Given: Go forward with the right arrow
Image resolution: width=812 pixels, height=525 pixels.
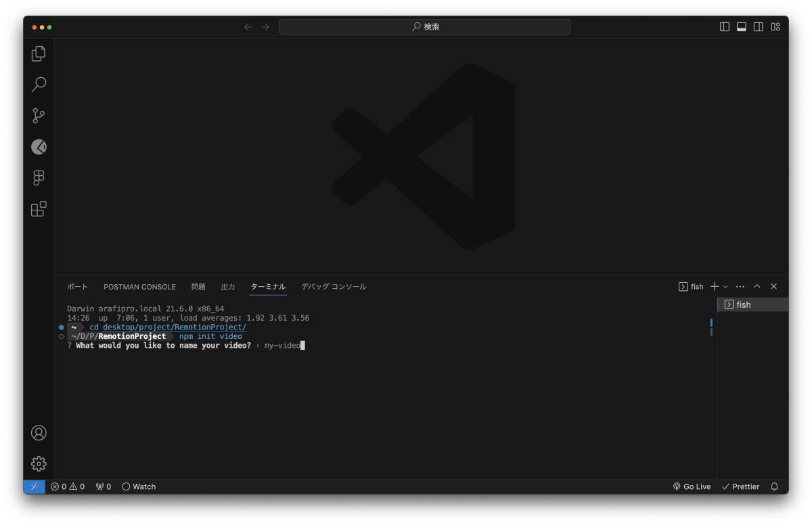Looking at the screenshot, I should tap(265, 27).
